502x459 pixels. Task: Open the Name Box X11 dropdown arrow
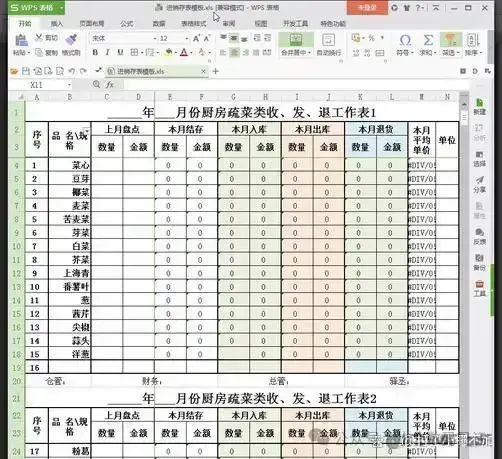69,85
